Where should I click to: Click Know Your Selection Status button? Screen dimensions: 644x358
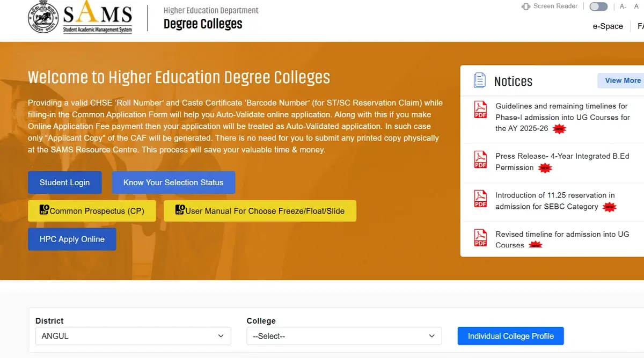click(173, 182)
